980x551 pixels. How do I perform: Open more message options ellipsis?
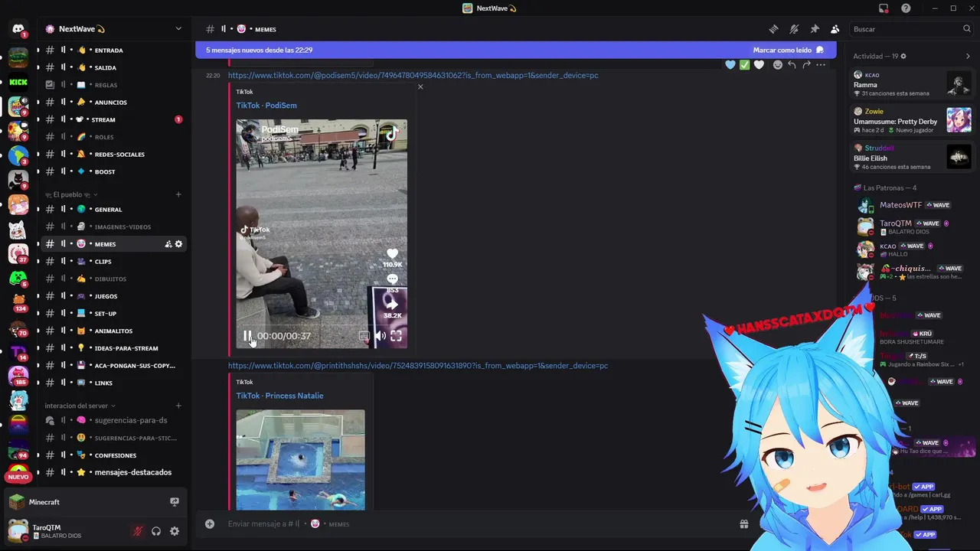click(821, 65)
